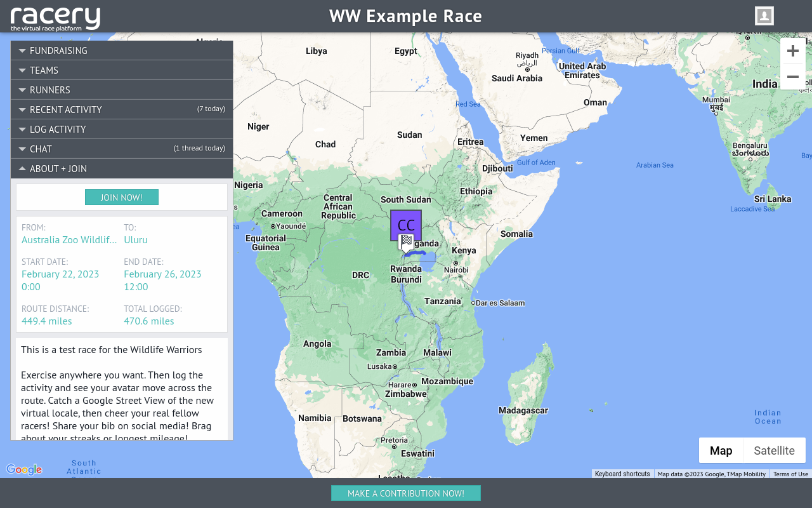Viewport: 812px width, 508px height.
Task: Open the user account icon
Action: click(764, 16)
